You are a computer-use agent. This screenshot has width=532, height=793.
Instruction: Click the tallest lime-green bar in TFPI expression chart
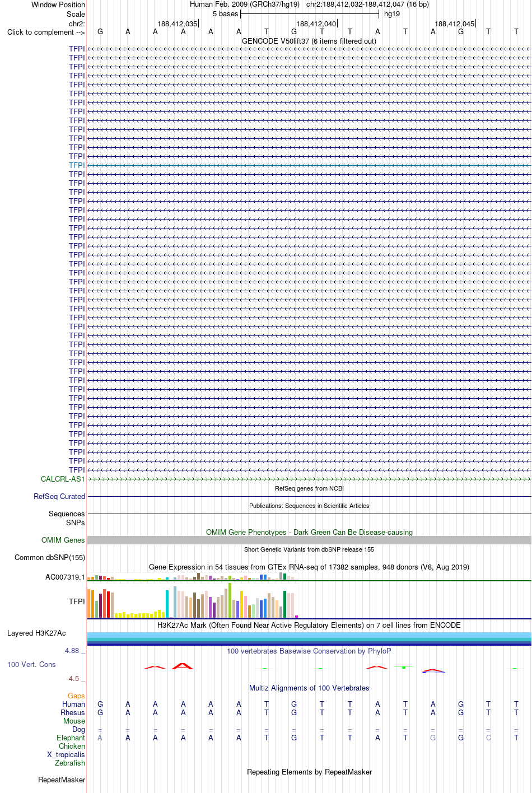pos(230,600)
